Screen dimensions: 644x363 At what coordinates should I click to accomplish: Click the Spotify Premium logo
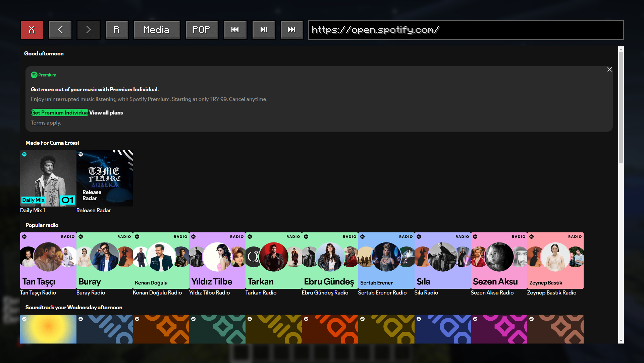(x=44, y=75)
